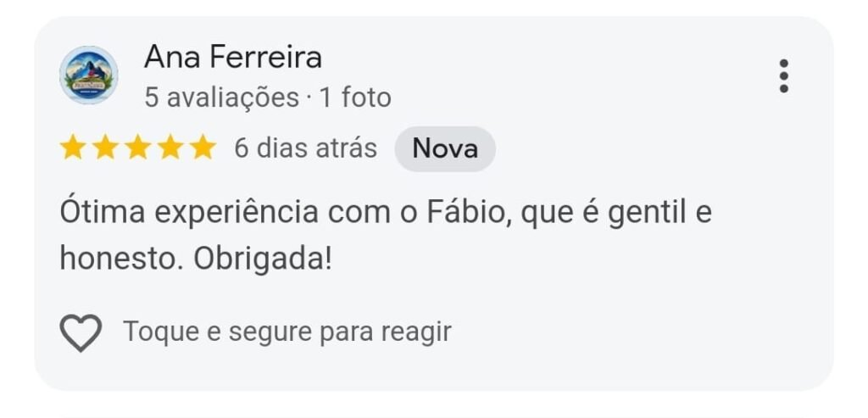Image resolution: width=868 pixels, height=418 pixels.
Task: Click "1 foto" in reviewer stats
Action: point(355,98)
